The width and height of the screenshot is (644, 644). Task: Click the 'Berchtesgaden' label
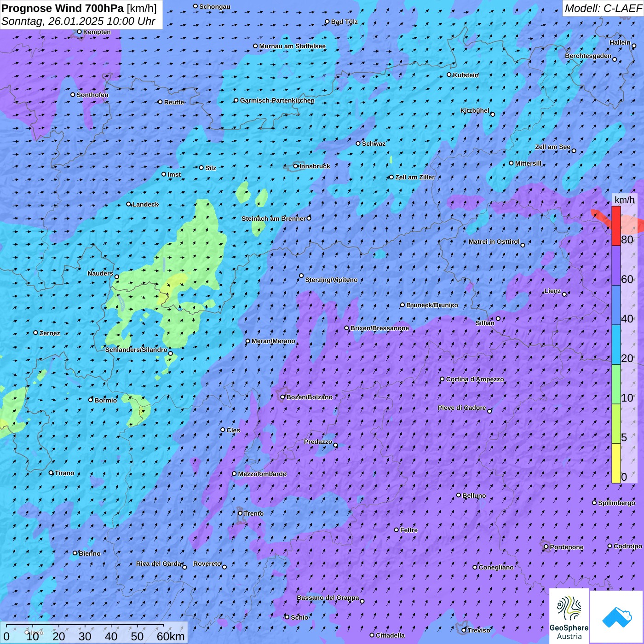[588, 56]
